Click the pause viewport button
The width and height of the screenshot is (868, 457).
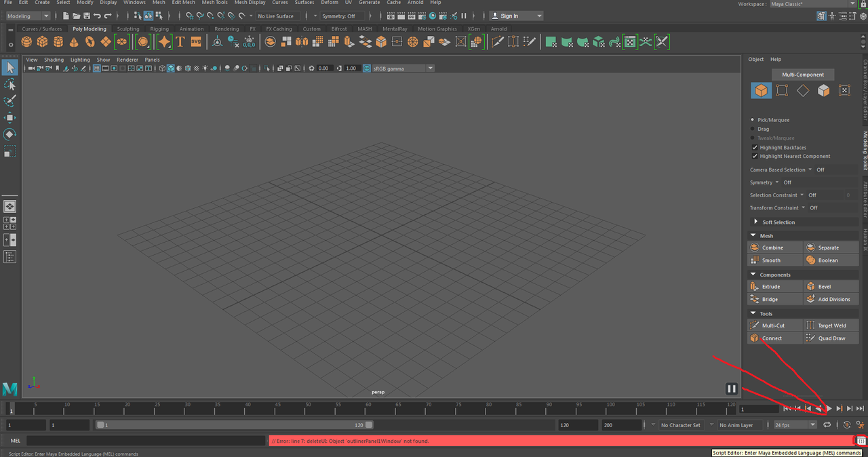pyautogui.click(x=731, y=389)
